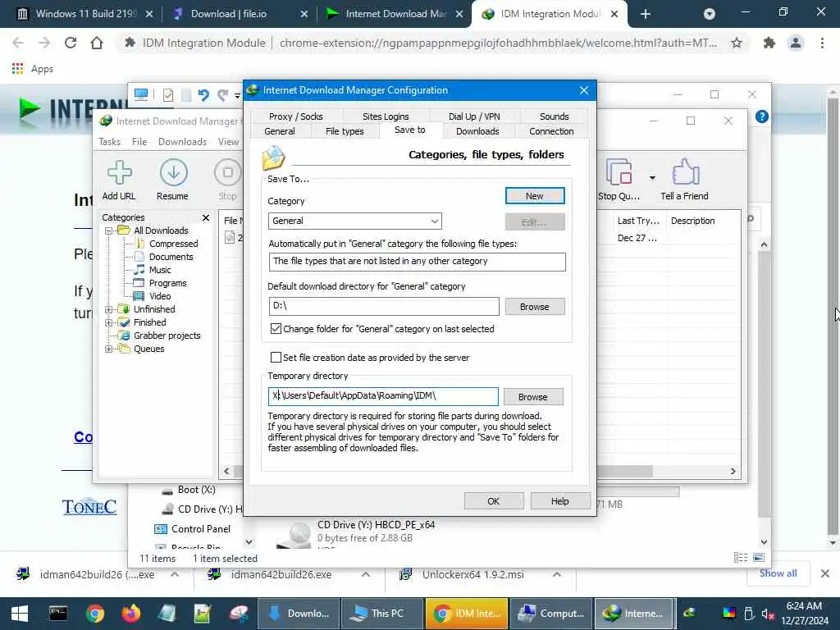Click the Add URL icon in IDM

tap(119, 172)
